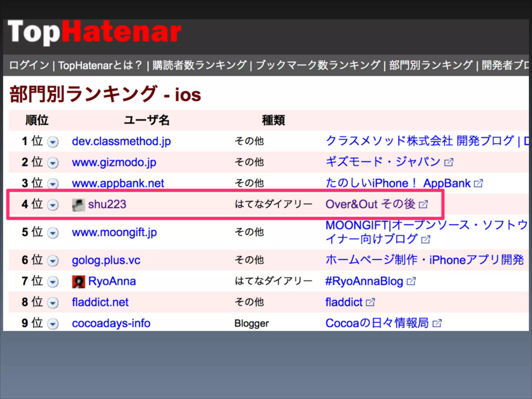Click the fladdict.net user link
The height and width of the screenshot is (399, 532).
pyautogui.click(x=100, y=302)
